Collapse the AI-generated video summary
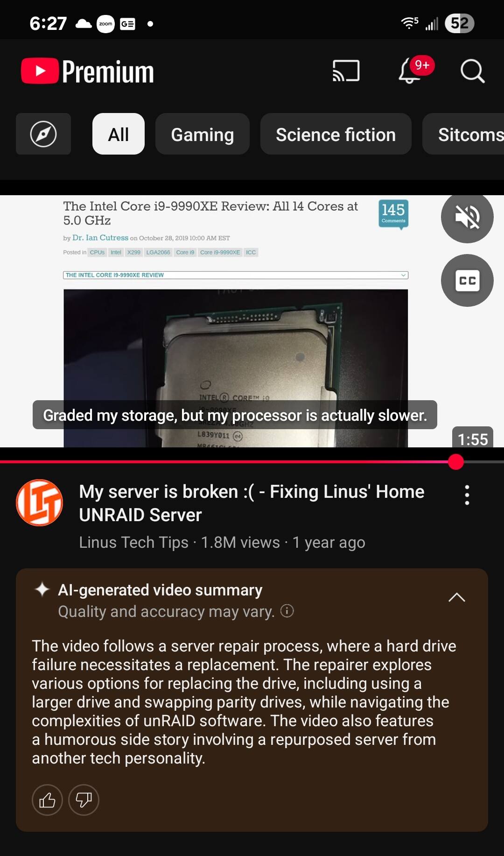Image resolution: width=504 pixels, height=856 pixels. point(457,597)
